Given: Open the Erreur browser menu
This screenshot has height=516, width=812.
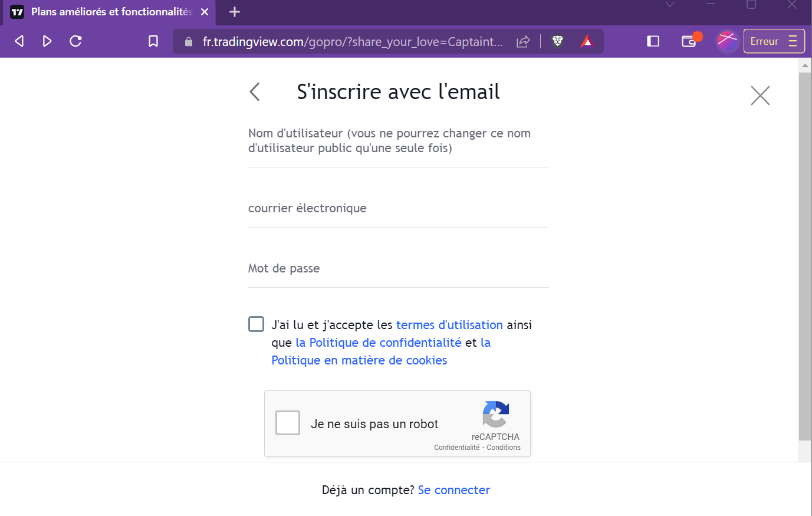Looking at the screenshot, I should pyautogui.click(x=774, y=41).
